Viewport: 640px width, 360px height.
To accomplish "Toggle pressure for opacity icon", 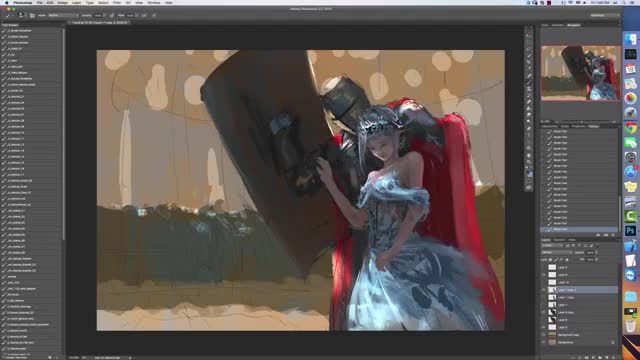I will coord(111,15).
